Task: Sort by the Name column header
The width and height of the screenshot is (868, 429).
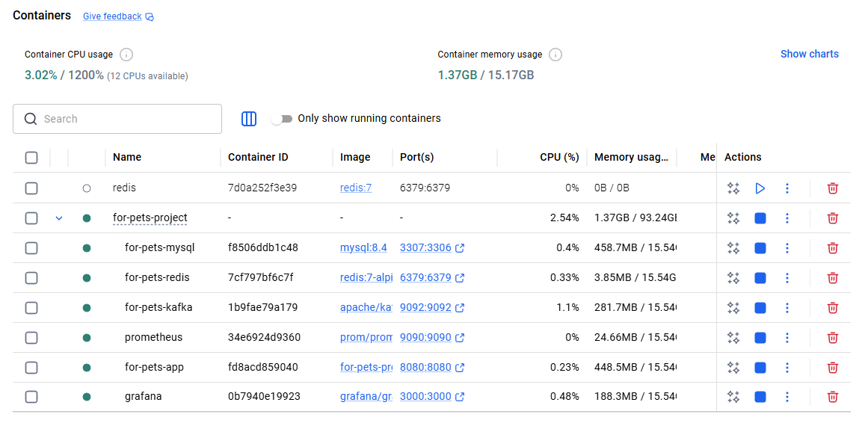Action: tap(127, 157)
